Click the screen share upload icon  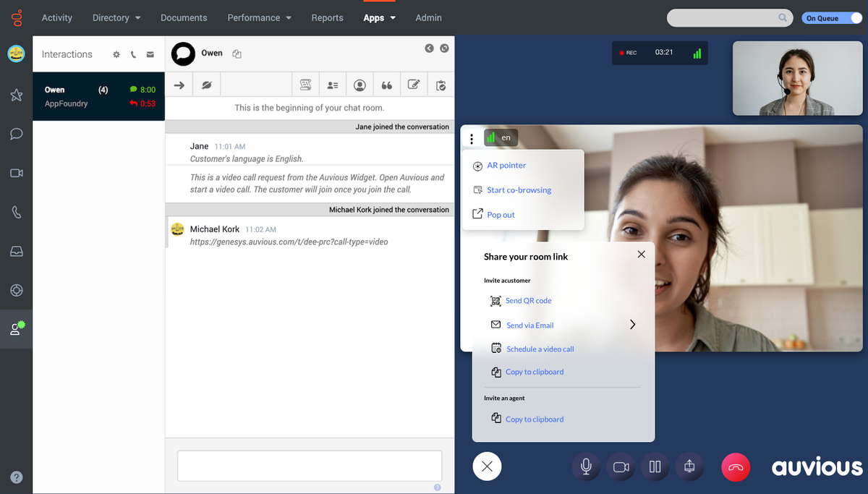click(x=689, y=467)
